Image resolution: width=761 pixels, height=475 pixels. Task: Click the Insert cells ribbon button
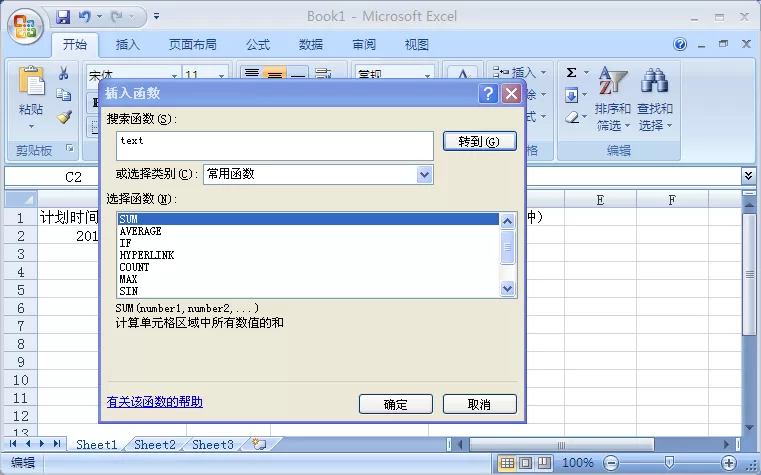coord(514,73)
